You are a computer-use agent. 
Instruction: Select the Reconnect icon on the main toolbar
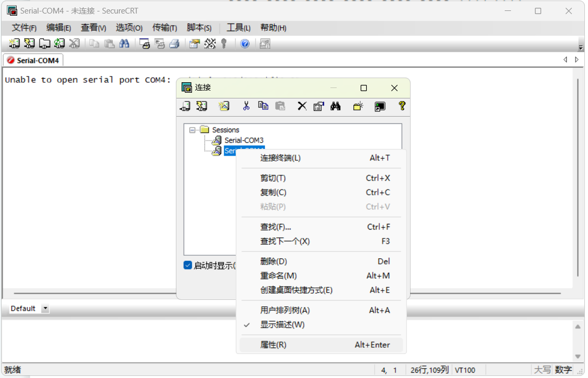click(59, 43)
